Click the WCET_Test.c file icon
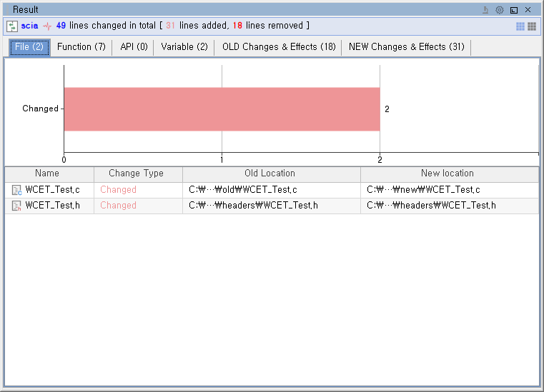The height and width of the screenshot is (392, 544). tap(17, 190)
